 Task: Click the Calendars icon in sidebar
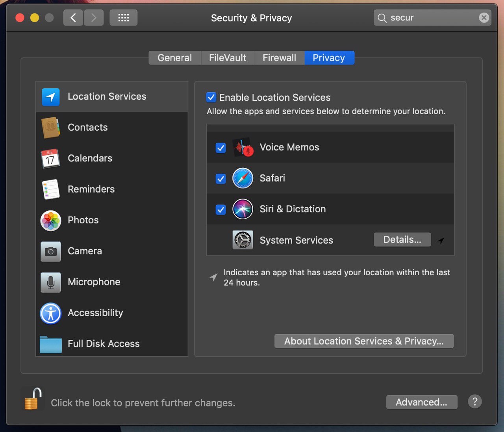[51, 158]
